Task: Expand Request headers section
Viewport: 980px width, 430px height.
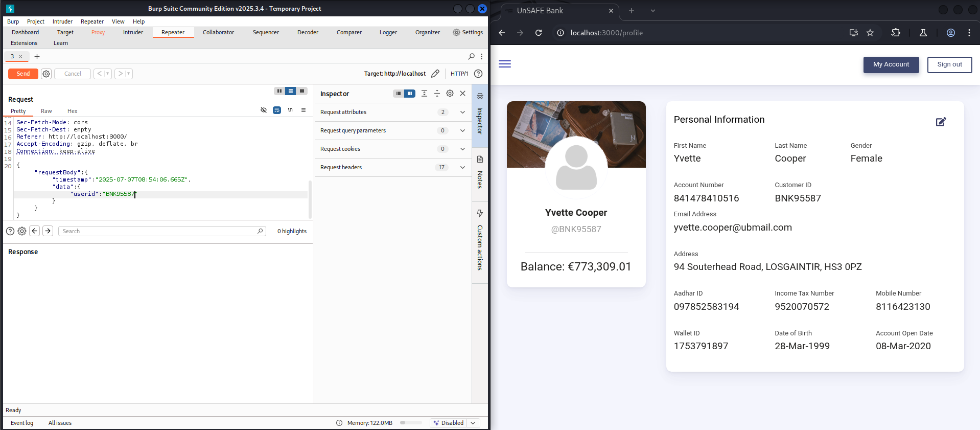Action: tap(462, 167)
